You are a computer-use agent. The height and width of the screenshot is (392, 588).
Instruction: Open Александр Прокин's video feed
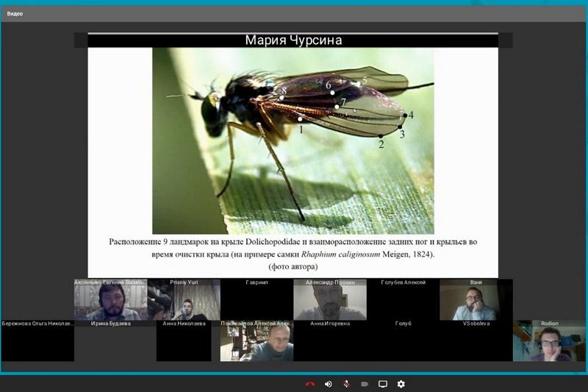pyautogui.click(x=329, y=300)
